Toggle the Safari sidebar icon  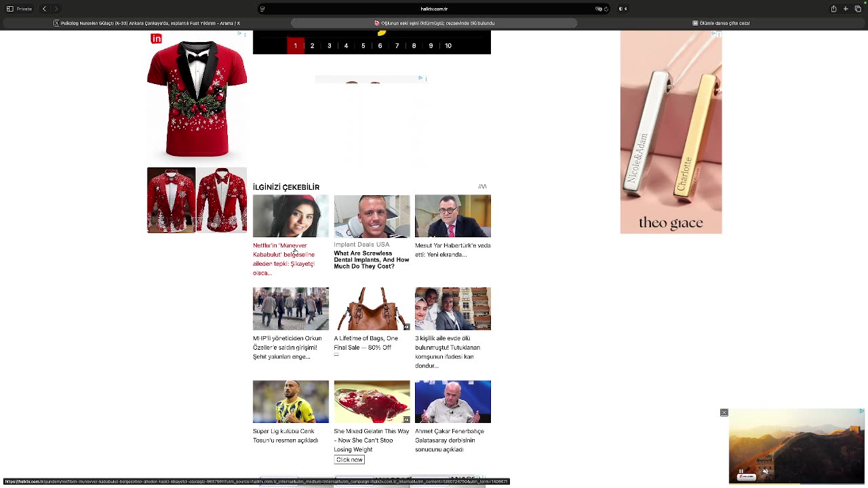coord(9,9)
